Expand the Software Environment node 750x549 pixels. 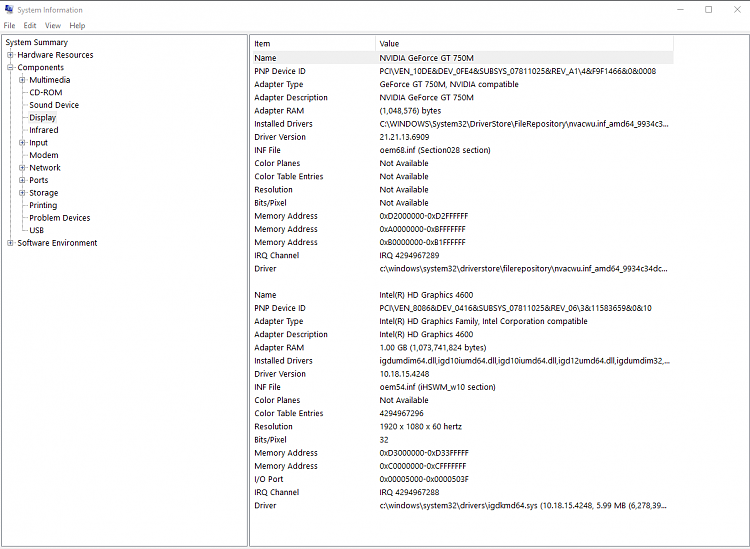tap(10, 243)
